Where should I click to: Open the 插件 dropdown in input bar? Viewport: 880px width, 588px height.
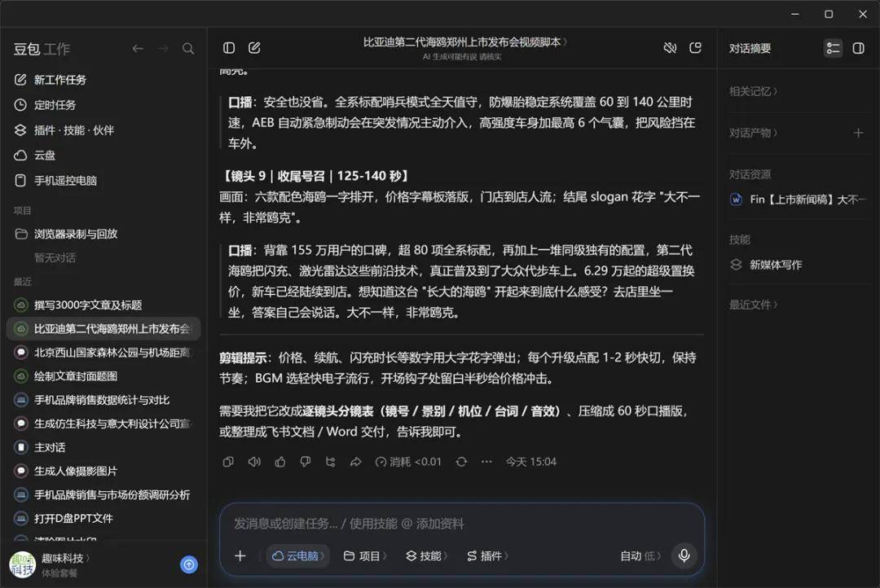coord(487,555)
